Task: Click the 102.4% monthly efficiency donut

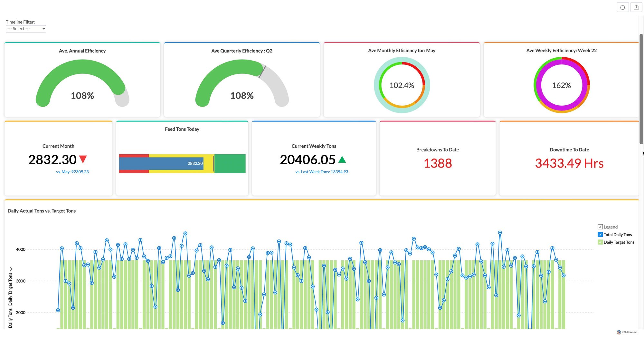Action: point(402,85)
